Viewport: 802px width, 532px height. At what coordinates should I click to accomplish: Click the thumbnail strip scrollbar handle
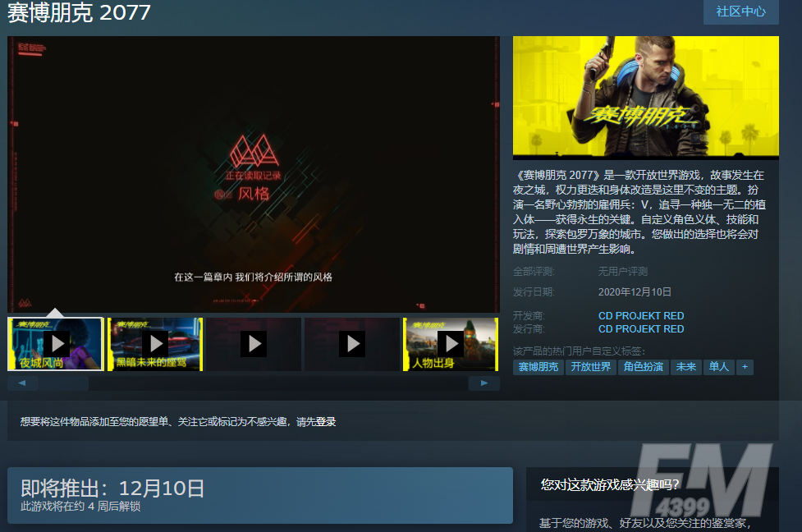pos(63,383)
